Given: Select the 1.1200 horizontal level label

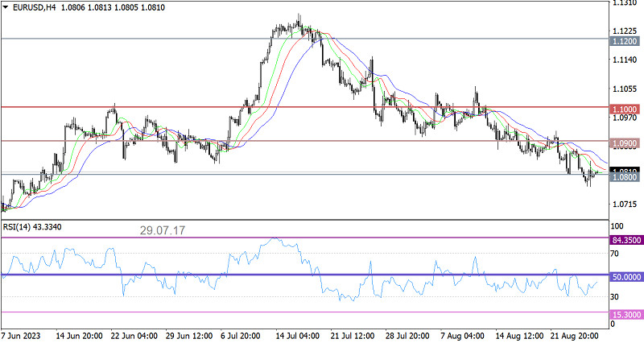Looking at the screenshot, I should point(625,41).
